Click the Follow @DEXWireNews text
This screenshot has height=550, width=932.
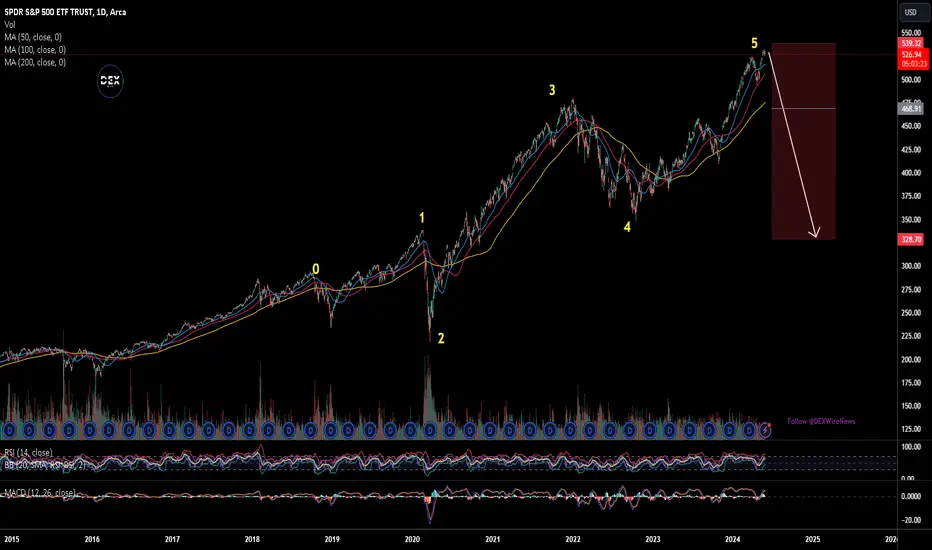pyautogui.click(x=821, y=421)
